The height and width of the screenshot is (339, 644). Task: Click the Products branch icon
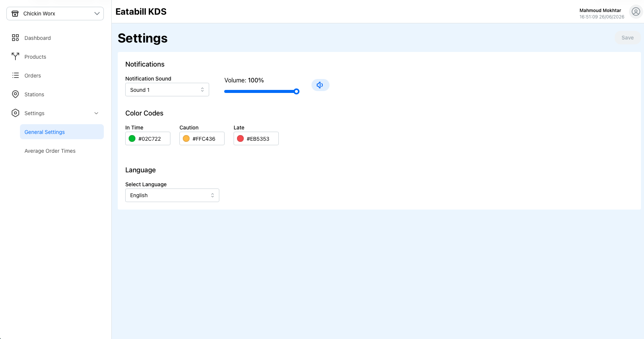pos(15,56)
